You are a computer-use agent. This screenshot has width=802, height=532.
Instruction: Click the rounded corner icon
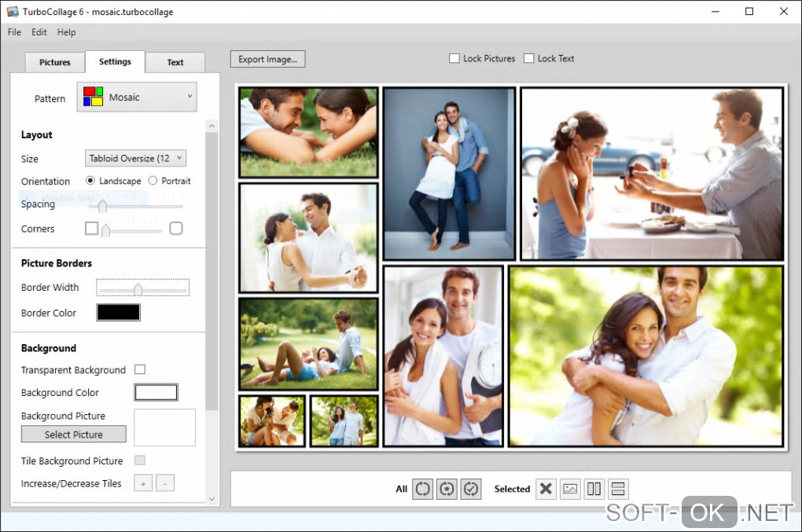pos(176,229)
